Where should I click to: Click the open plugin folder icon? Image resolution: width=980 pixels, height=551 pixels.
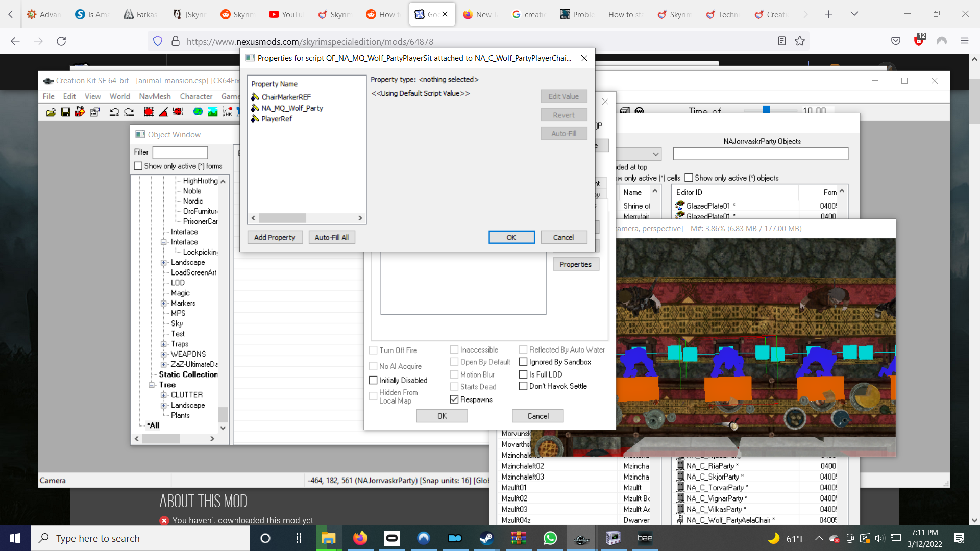coord(51,112)
